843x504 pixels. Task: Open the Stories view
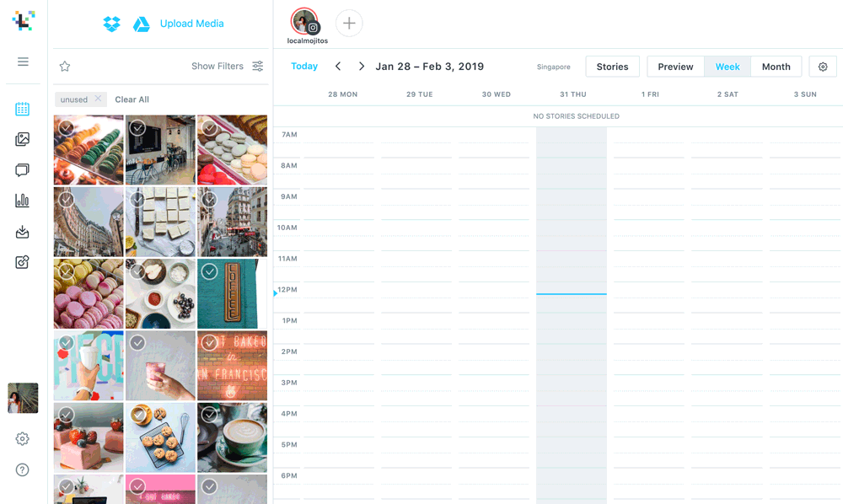point(612,67)
